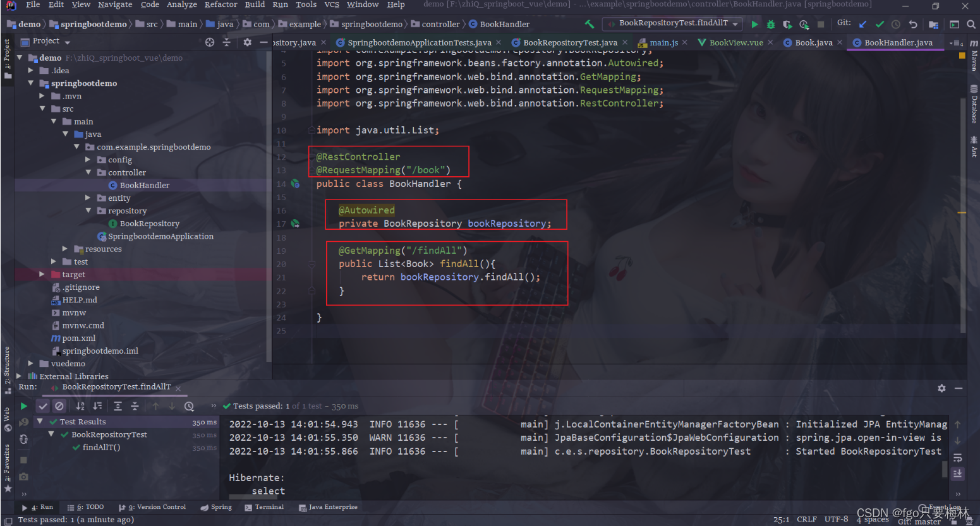980x526 pixels.
Task: Open Search Everywhere magnifier icon
Action: tap(971, 24)
